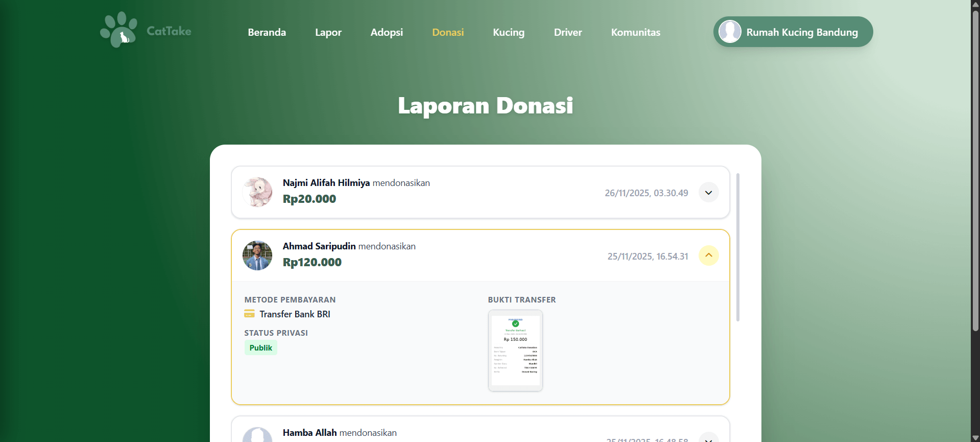Go to the Lapor page
The image size is (980, 442).
point(328,32)
